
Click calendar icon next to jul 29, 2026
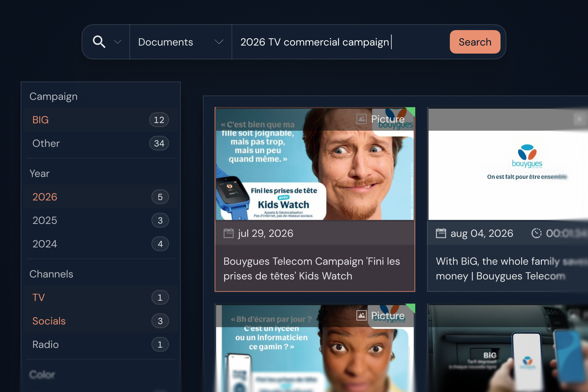229,233
